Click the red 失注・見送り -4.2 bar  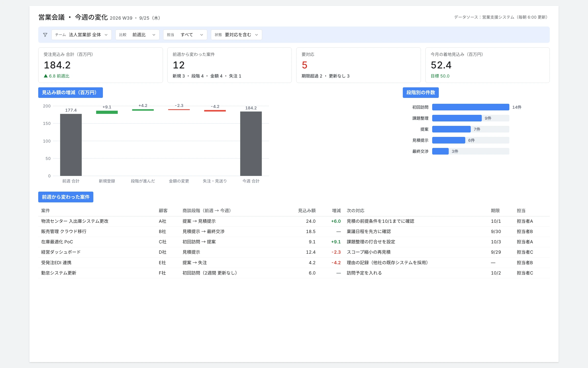click(215, 111)
